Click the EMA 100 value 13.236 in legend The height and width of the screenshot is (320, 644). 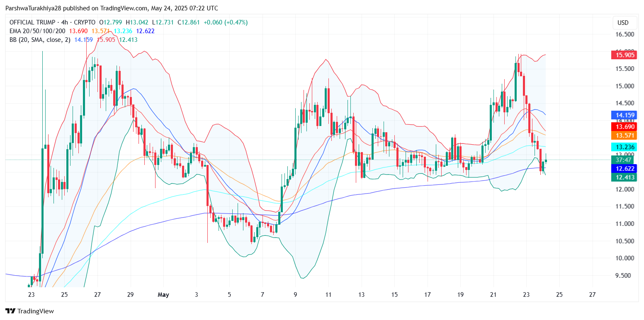click(122, 31)
